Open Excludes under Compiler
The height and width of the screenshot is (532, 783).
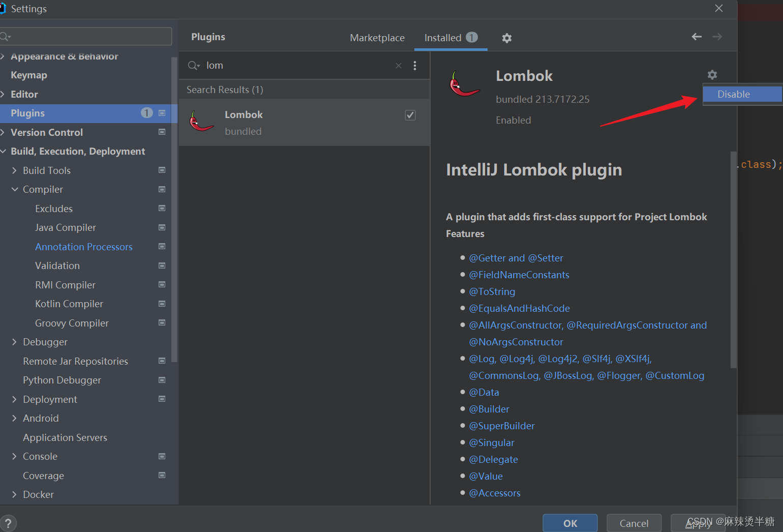[x=54, y=209]
